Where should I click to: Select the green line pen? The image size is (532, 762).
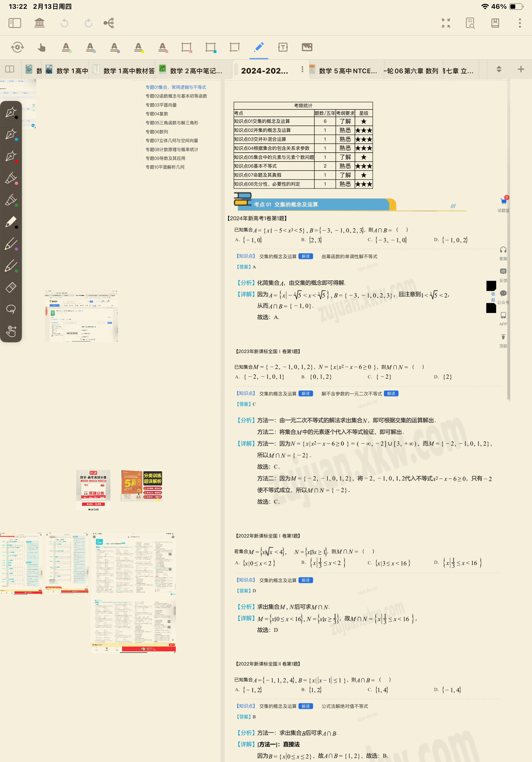point(11,266)
